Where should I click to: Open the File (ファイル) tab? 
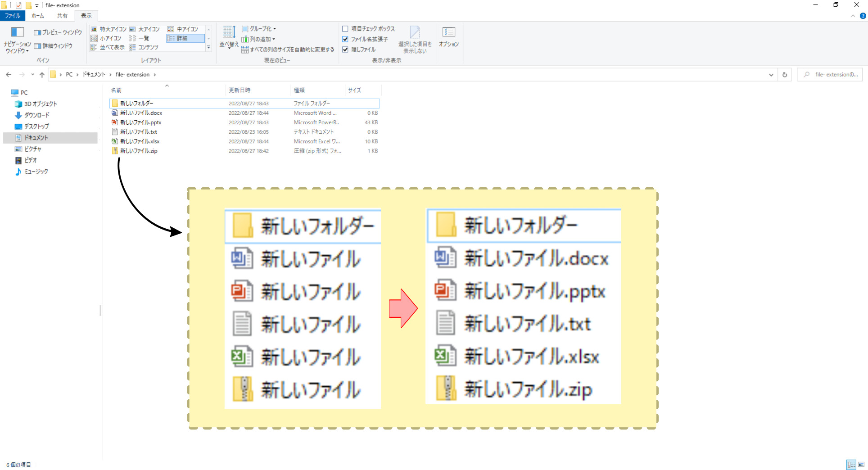click(x=13, y=16)
